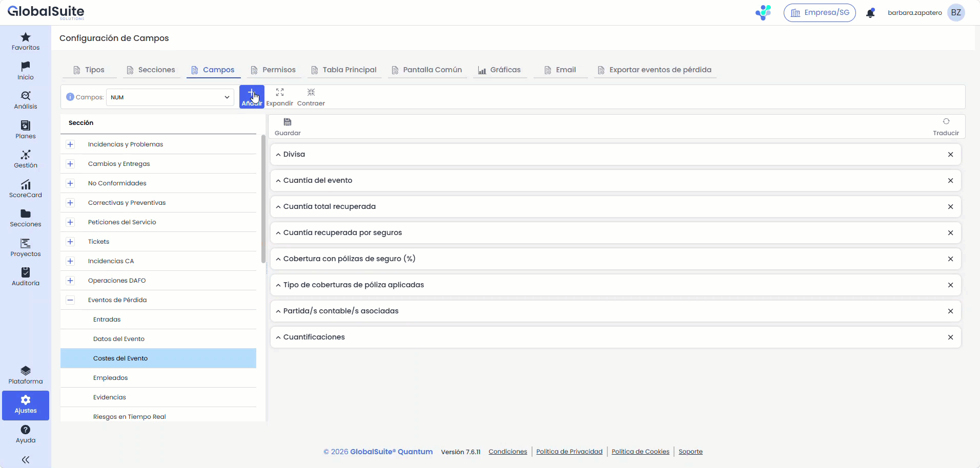This screenshot has width=980, height=468.
Task: Collapse Cuantía recuperada por seguros chevron
Action: [x=278, y=233]
